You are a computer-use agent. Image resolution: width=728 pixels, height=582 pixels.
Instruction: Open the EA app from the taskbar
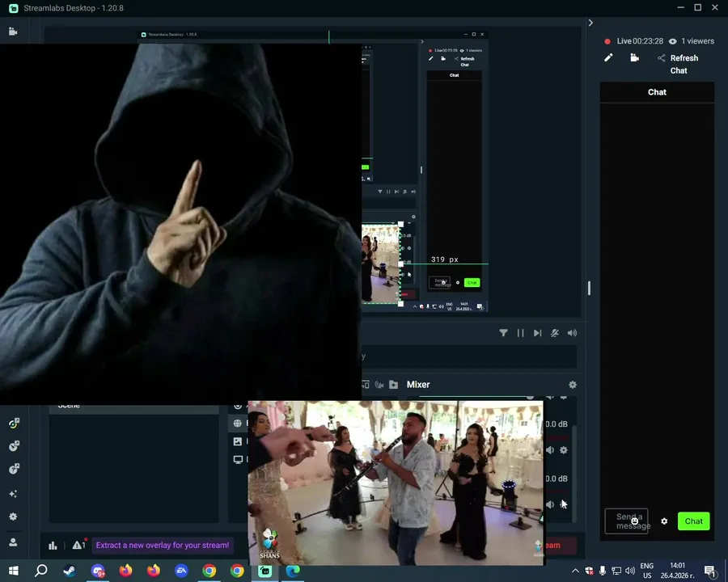(x=181, y=571)
